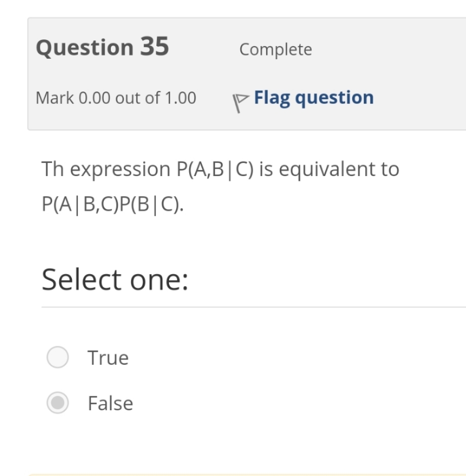Click the Mark 0.00 out of 1.00 text

pos(116,98)
